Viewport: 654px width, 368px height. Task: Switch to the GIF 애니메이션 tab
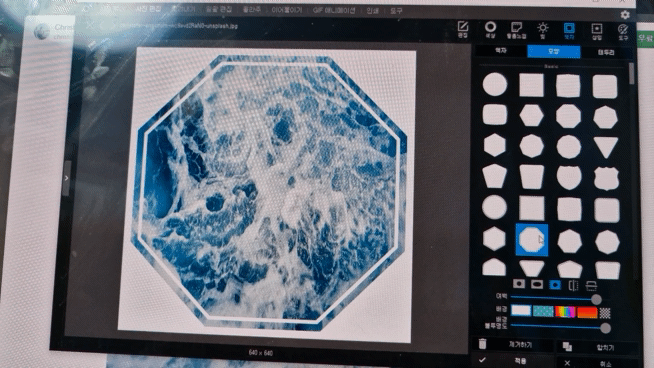pos(334,10)
